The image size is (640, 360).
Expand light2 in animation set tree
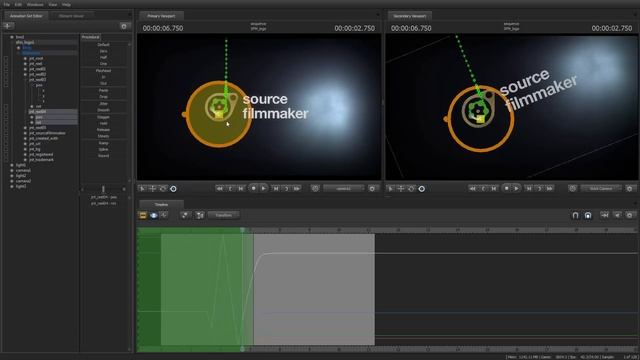12,176
